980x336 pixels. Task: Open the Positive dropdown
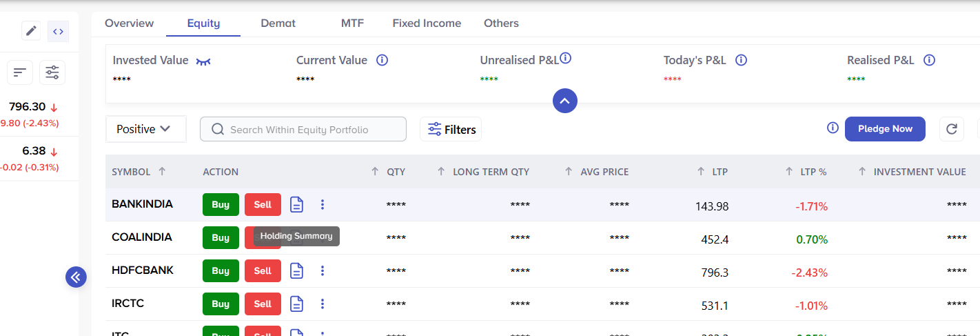point(146,129)
